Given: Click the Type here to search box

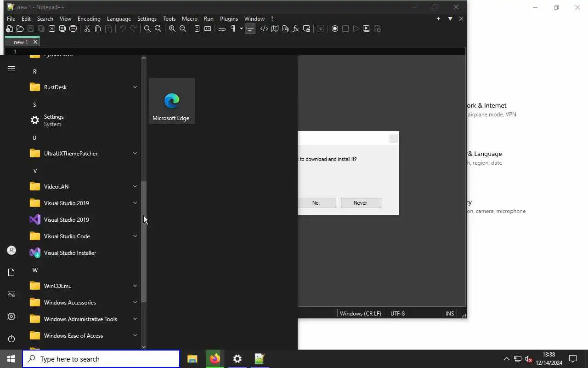Looking at the screenshot, I should [x=101, y=359].
